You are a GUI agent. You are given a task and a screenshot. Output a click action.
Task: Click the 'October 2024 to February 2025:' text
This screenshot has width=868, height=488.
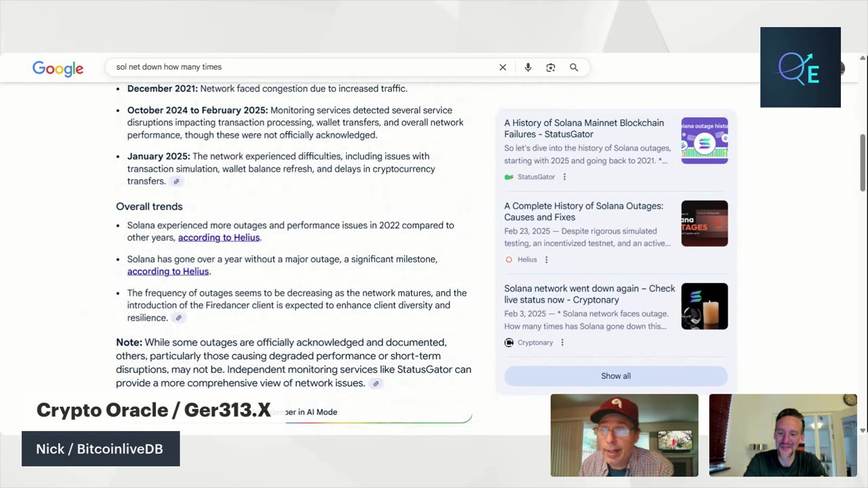pos(197,110)
